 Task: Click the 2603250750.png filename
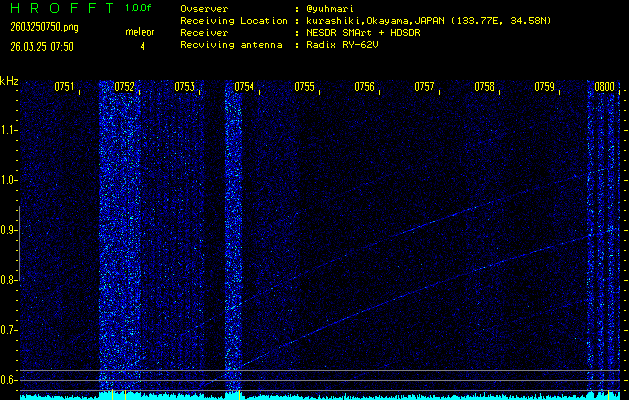[38, 28]
